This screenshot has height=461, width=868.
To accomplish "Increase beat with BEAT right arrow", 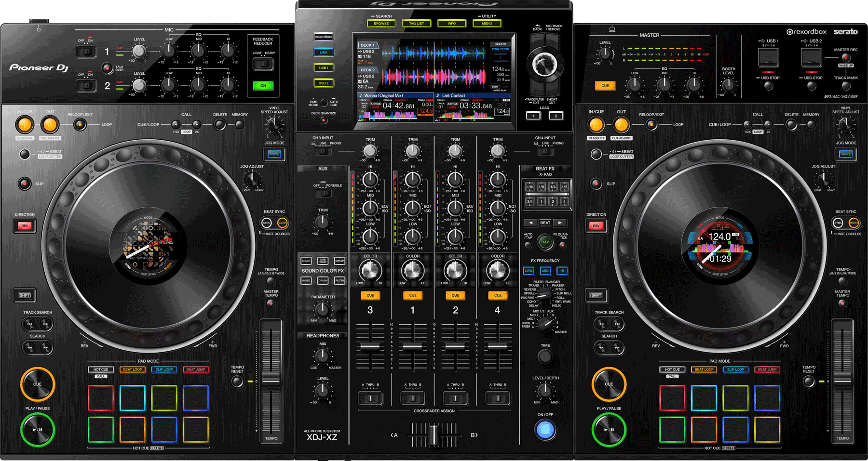I will [560, 223].
